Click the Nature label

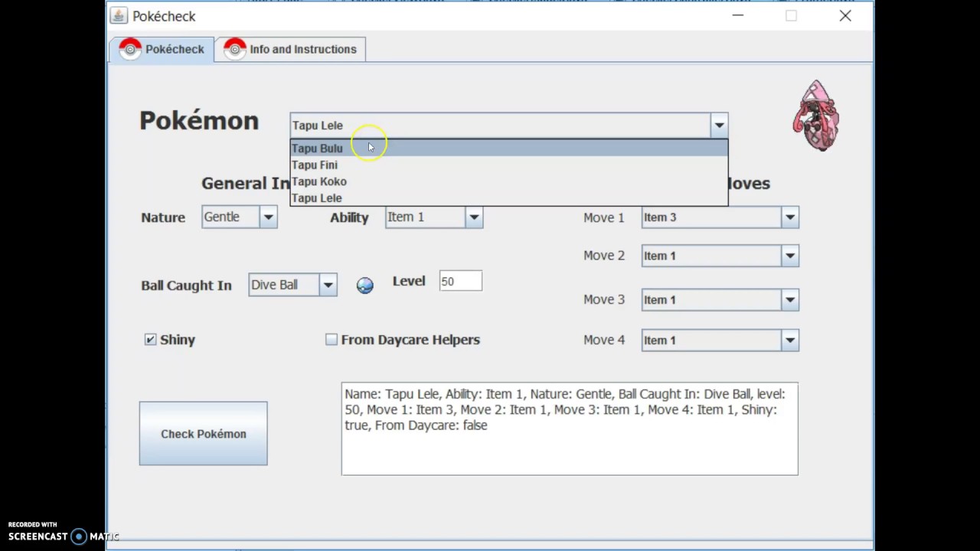(163, 217)
